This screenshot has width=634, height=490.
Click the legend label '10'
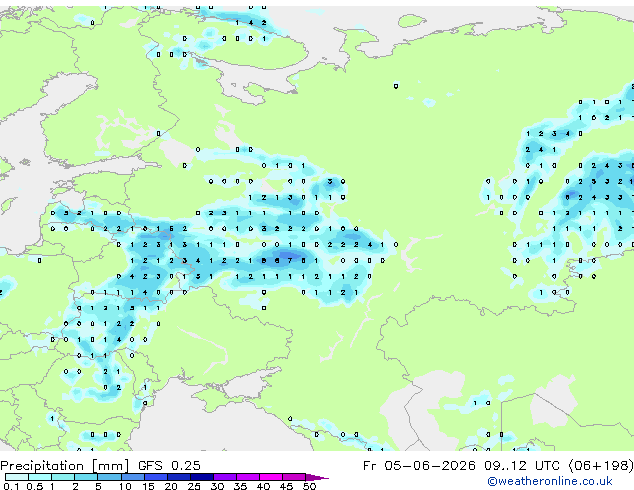tap(125, 486)
